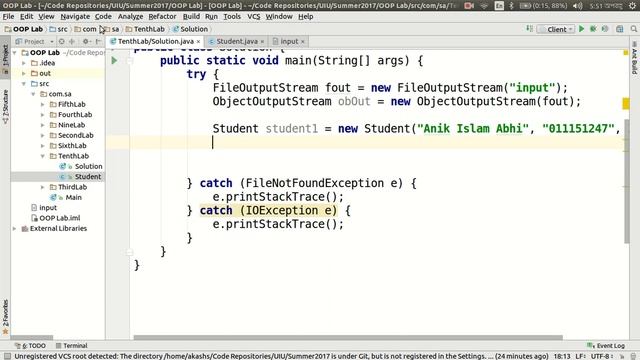This screenshot has width=640, height=360.
Task: Open the Favorites side tool window
Action: pyautogui.click(x=5, y=317)
